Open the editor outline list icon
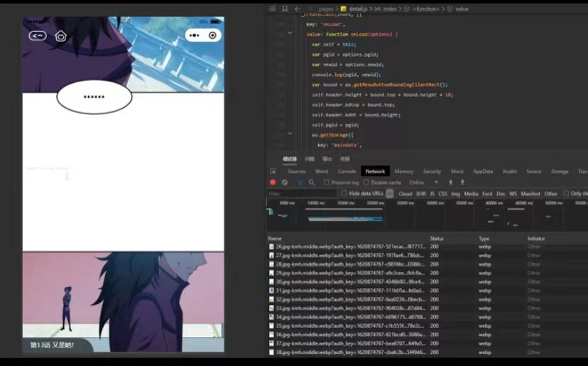 [273, 9]
